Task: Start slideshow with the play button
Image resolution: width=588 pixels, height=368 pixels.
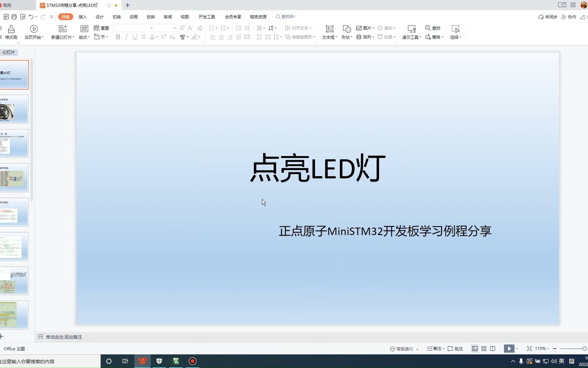Action: tap(509, 348)
